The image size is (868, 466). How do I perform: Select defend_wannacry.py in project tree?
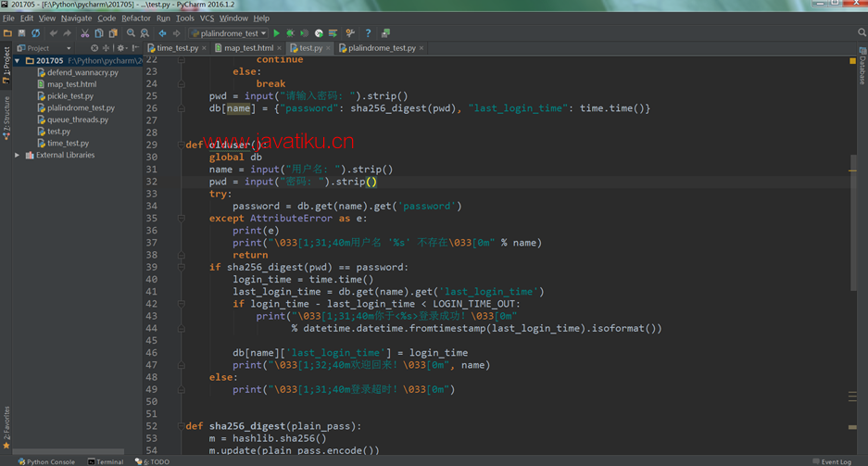pos(82,72)
